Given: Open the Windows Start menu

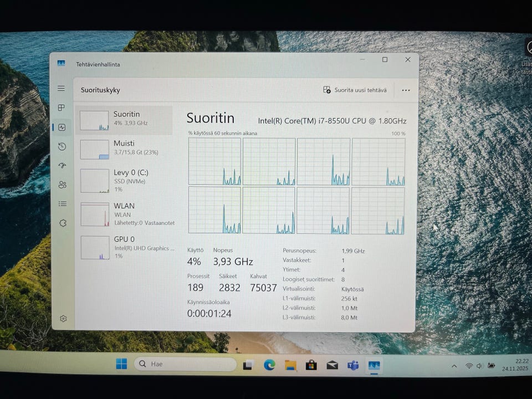Looking at the screenshot, I should (x=121, y=364).
